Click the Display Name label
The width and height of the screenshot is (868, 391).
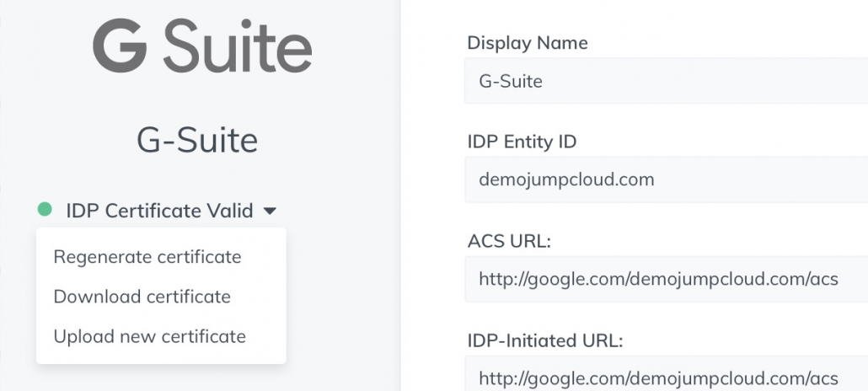click(x=528, y=43)
